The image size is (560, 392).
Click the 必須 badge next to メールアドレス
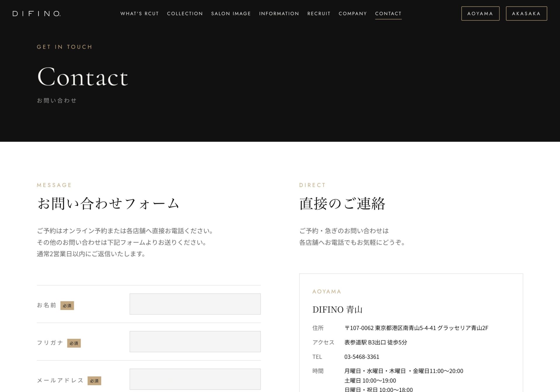coord(94,381)
